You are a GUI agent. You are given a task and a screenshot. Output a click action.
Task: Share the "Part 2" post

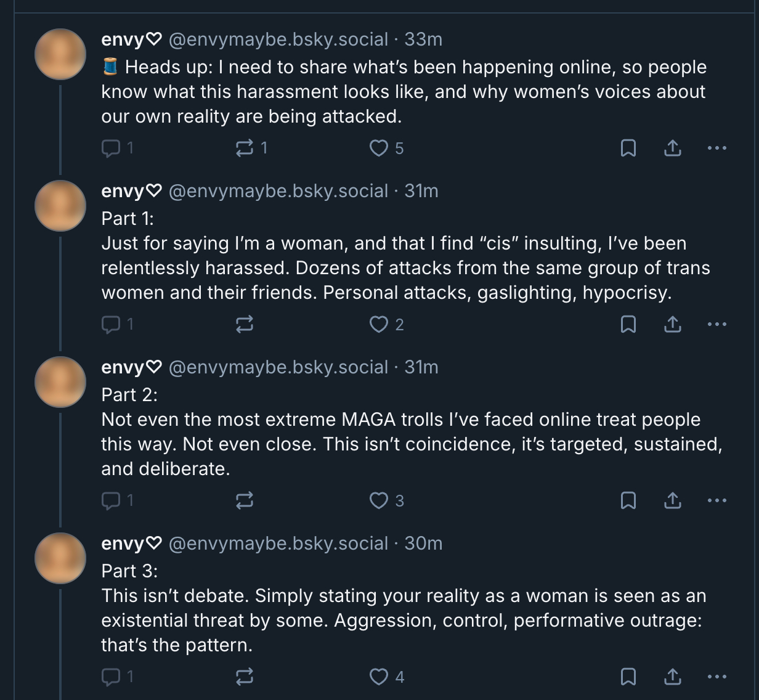(x=672, y=500)
